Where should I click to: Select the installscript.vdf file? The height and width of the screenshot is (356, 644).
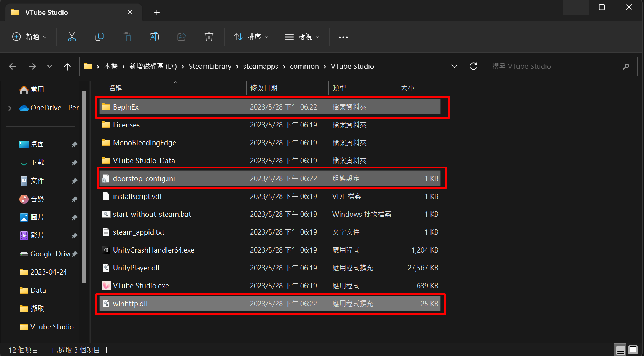point(270,196)
